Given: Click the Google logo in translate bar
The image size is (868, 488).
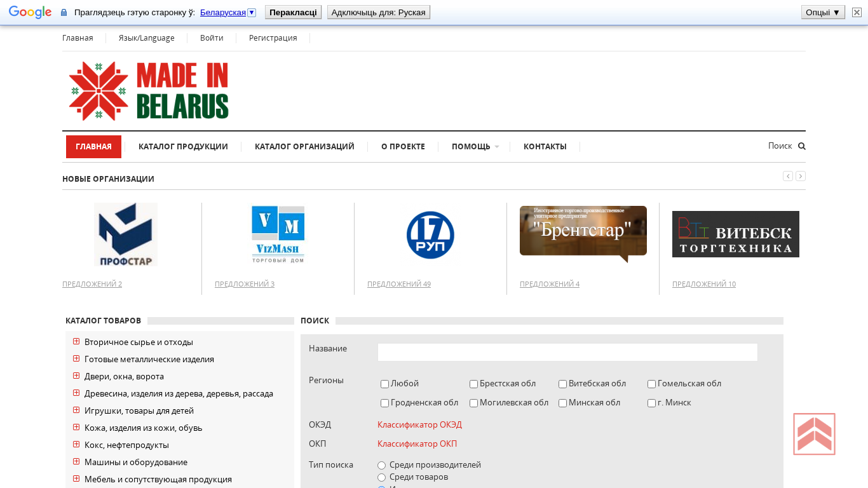Looking at the screenshot, I should [30, 12].
